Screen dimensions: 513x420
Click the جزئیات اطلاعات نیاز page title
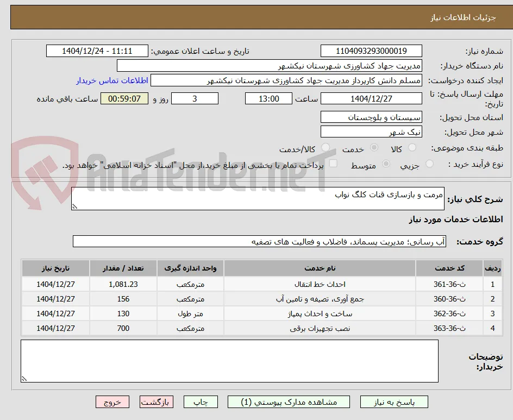pos(463,17)
